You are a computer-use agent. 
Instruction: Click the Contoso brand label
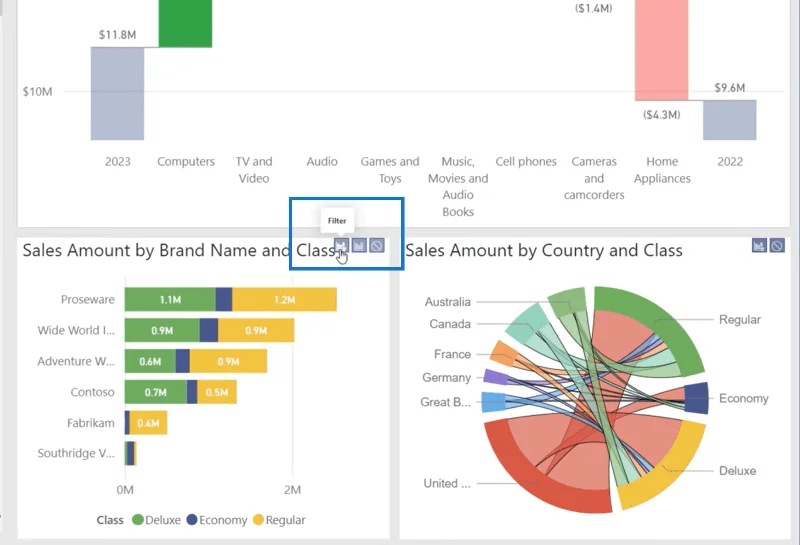click(x=92, y=392)
